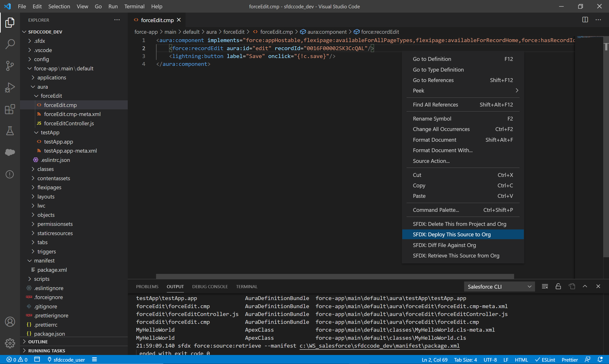Open forceEditController.js file

(69, 123)
